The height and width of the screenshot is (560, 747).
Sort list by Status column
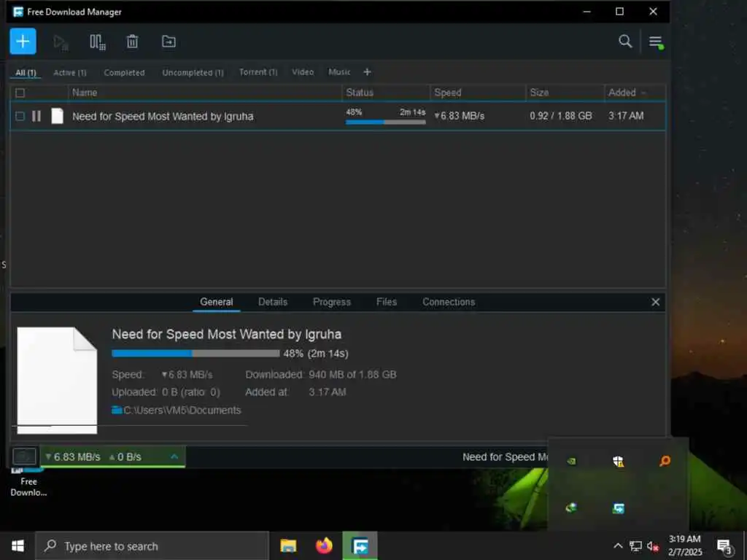(x=360, y=93)
